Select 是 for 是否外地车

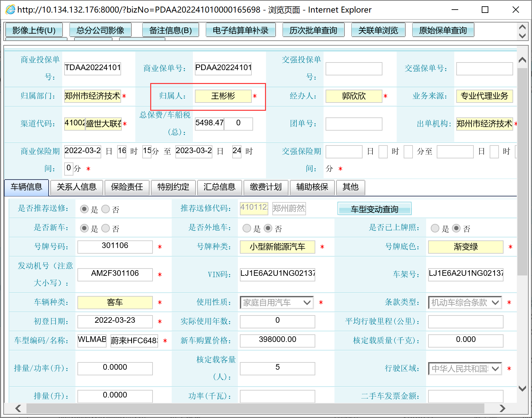247,228
